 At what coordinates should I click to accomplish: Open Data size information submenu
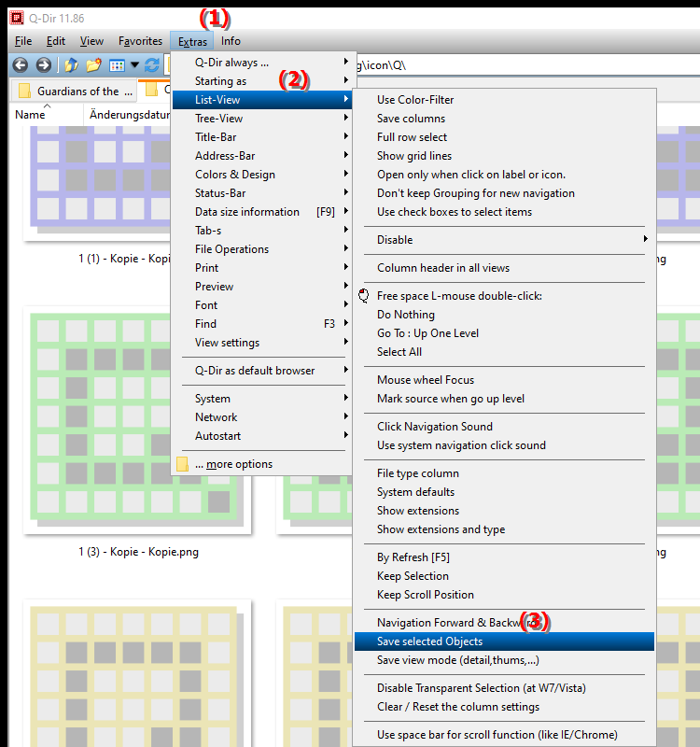tap(262, 212)
